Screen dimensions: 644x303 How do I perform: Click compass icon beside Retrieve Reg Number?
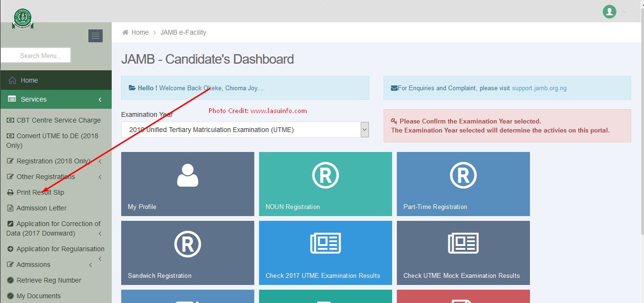(10, 280)
